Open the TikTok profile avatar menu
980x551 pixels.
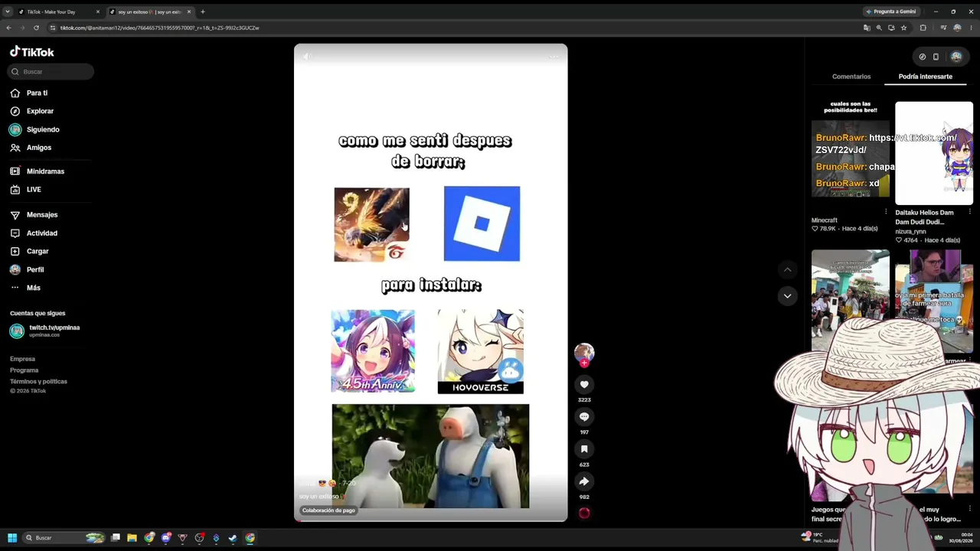point(956,57)
